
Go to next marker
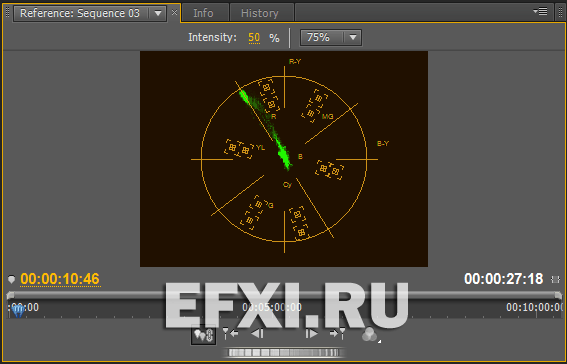click(x=337, y=333)
